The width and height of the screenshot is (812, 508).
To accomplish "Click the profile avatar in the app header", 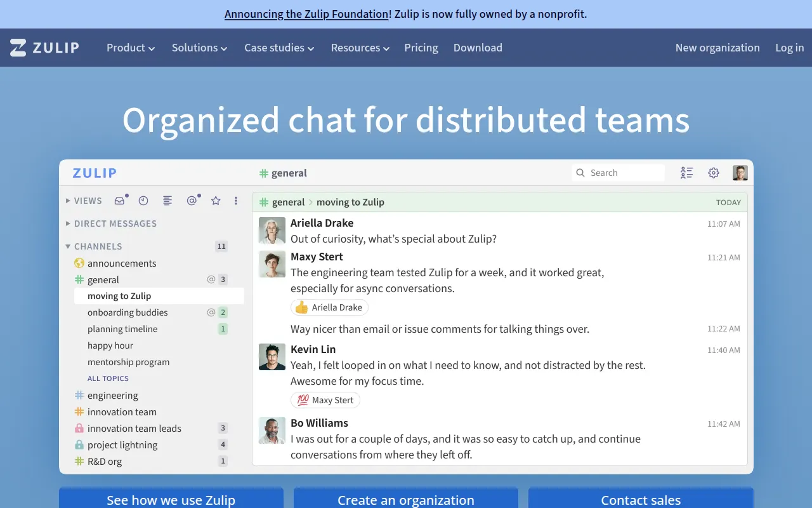I will click(740, 173).
